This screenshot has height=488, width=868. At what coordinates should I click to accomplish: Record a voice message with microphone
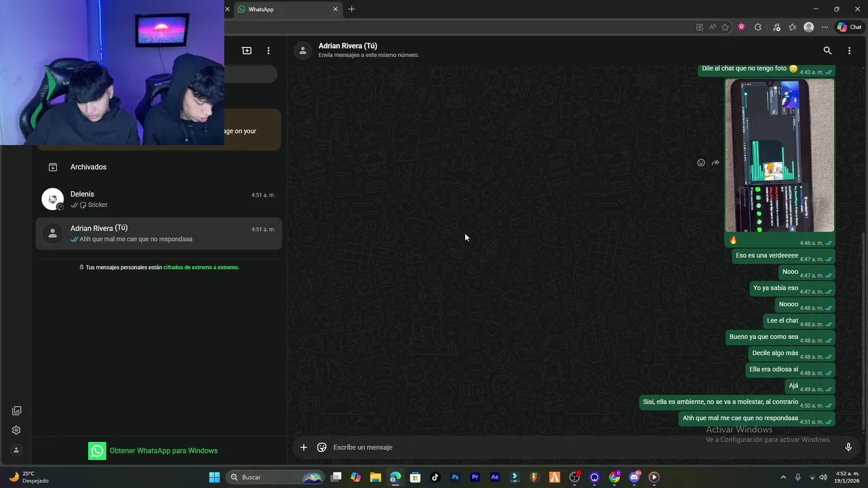(848, 447)
